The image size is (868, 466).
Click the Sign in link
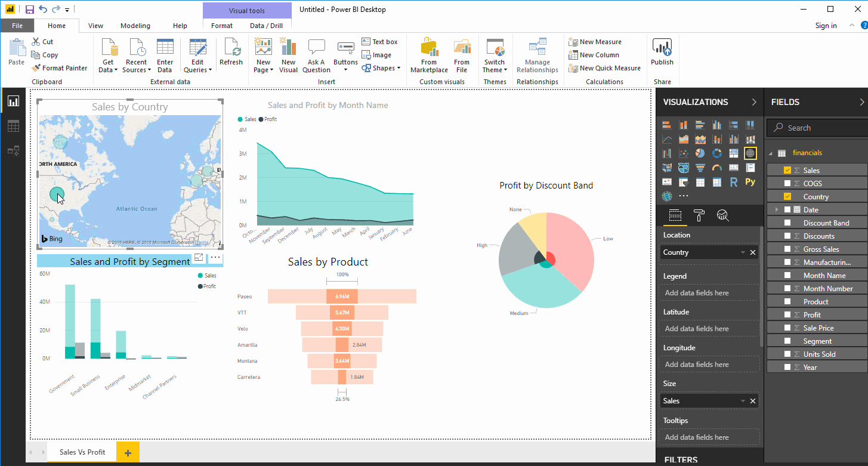tap(826, 26)
